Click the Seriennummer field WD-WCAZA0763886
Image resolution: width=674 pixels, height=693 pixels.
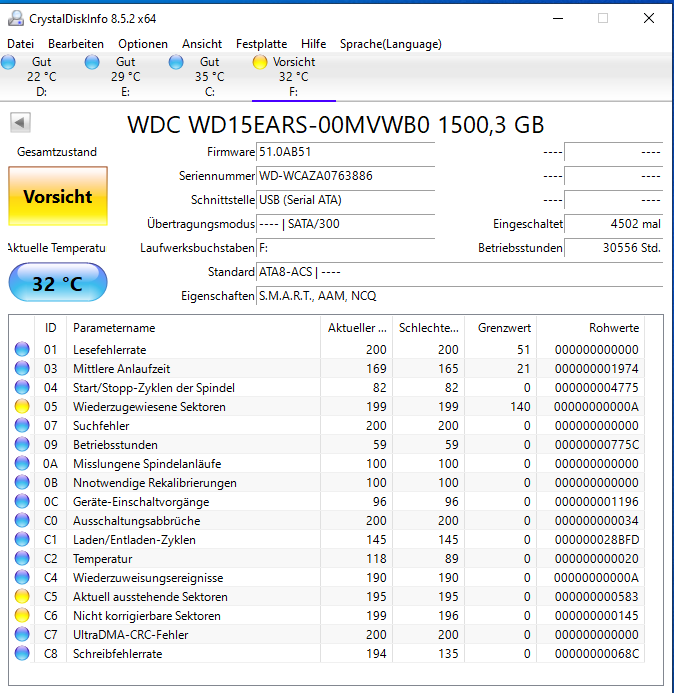[x=345, y=176]
